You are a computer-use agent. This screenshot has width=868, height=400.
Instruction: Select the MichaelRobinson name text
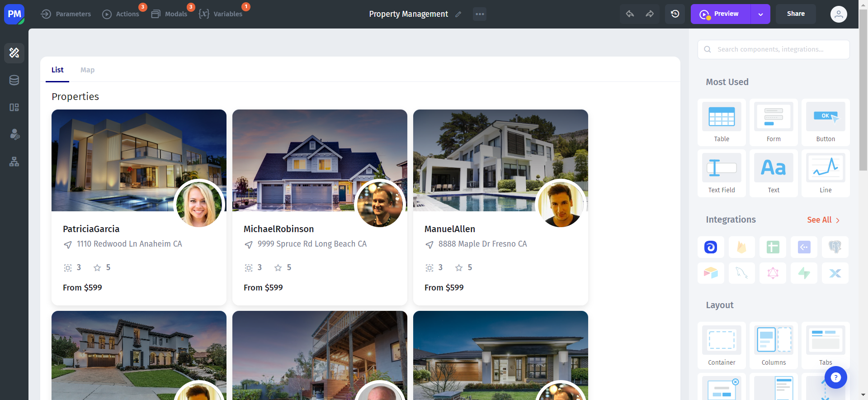click(x=278, y=229)
